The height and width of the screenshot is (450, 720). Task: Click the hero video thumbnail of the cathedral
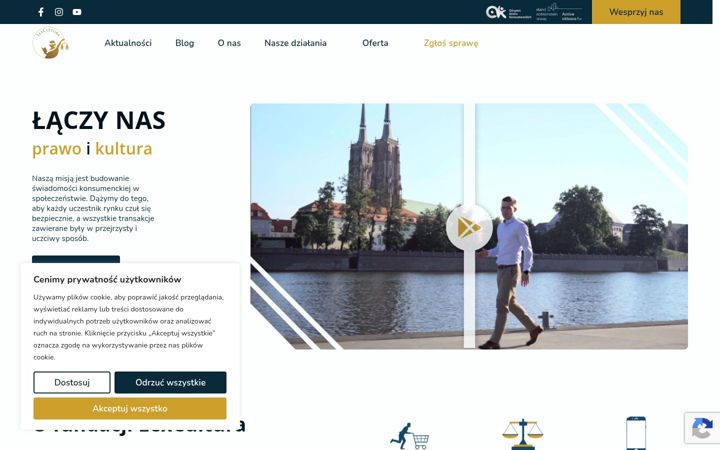pyautogui.click(x=469, y=226)
